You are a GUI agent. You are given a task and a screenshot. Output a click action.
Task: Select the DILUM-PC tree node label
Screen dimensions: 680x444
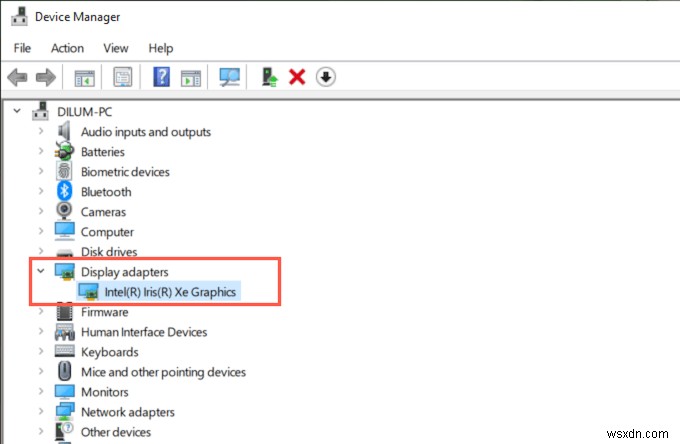coord(85,112)
